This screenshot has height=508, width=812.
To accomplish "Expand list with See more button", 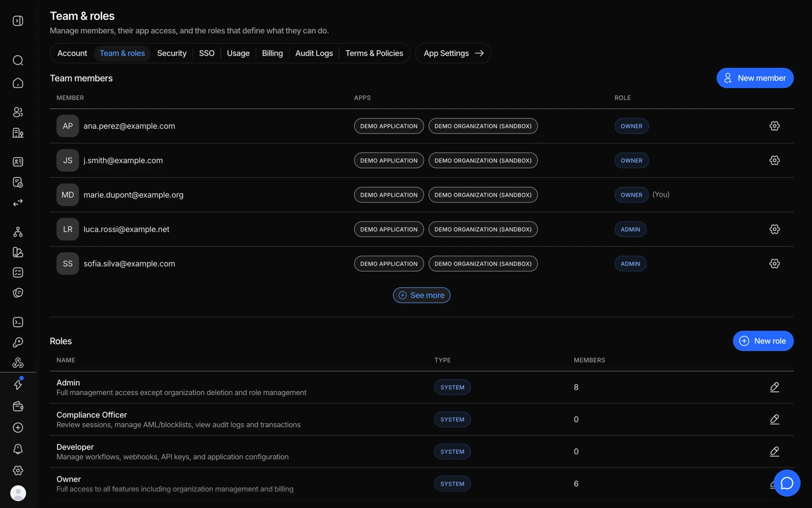I will coord(422,295).
